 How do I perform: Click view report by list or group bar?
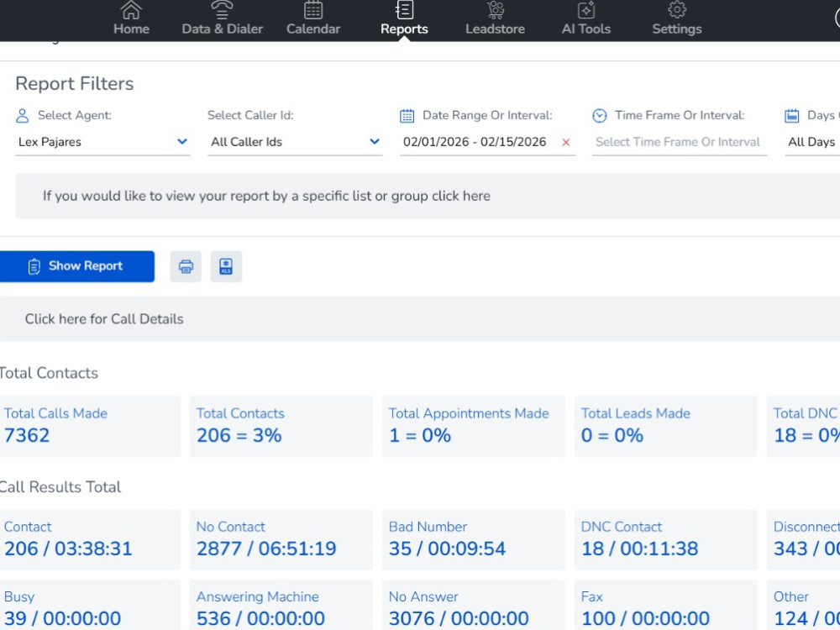point(428,196)
